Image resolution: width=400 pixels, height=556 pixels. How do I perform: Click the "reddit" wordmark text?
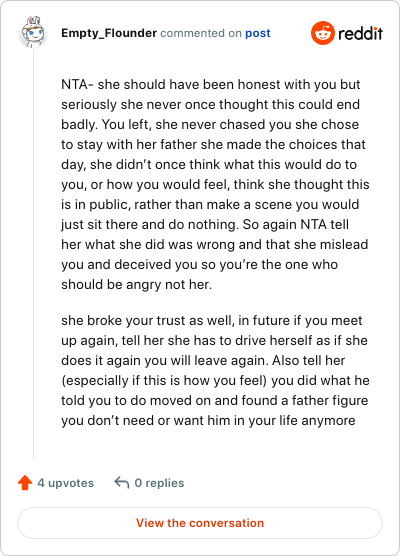[x=360, y=33]
